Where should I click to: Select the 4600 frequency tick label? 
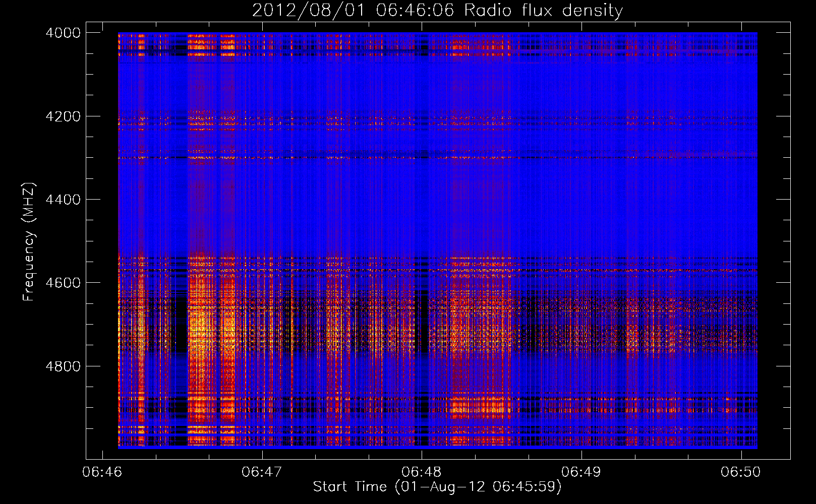(63, 283)
